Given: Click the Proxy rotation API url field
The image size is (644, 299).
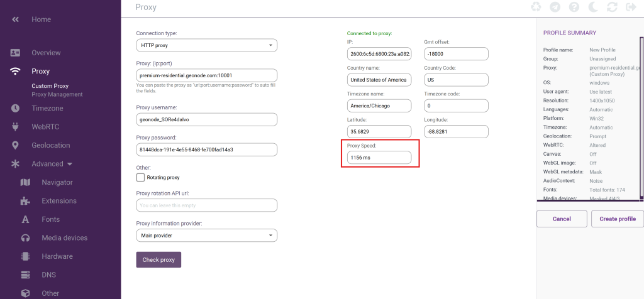Looking at the screenshot, I should 206,205.
